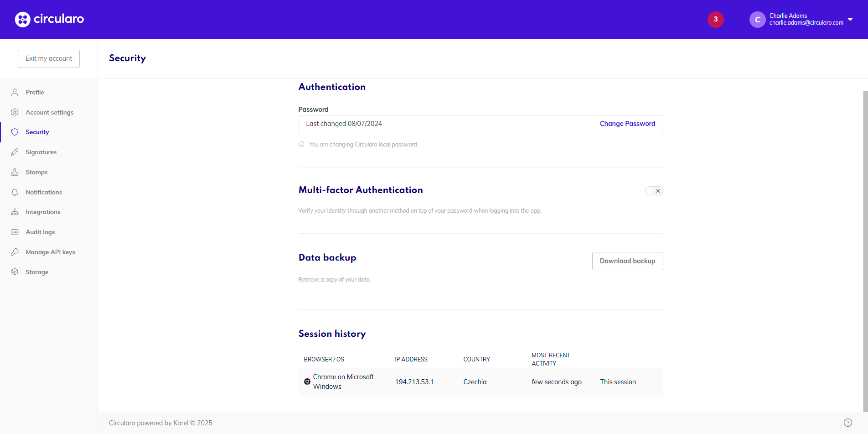Viewport: 868px width, 434px height.
Task: Click the Notifications bell icon in sidebar
Action: 15,192
